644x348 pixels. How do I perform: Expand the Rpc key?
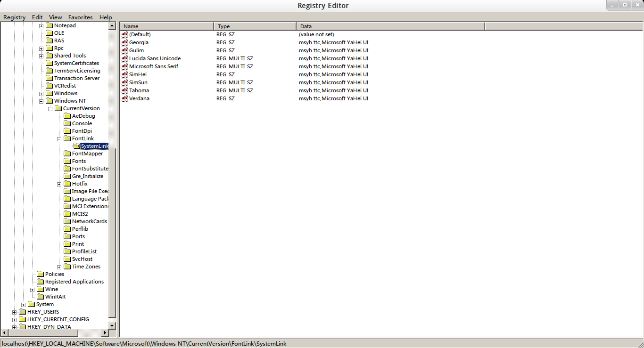(41, 49)
